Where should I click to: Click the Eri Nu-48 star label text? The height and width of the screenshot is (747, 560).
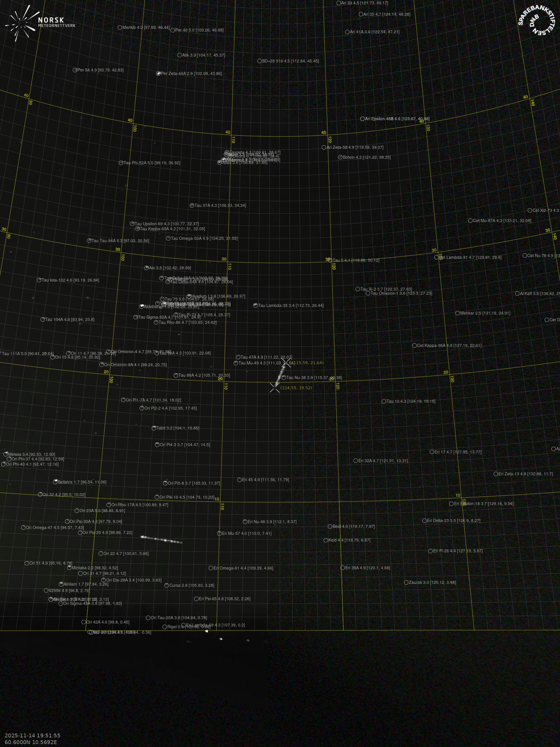272,521
